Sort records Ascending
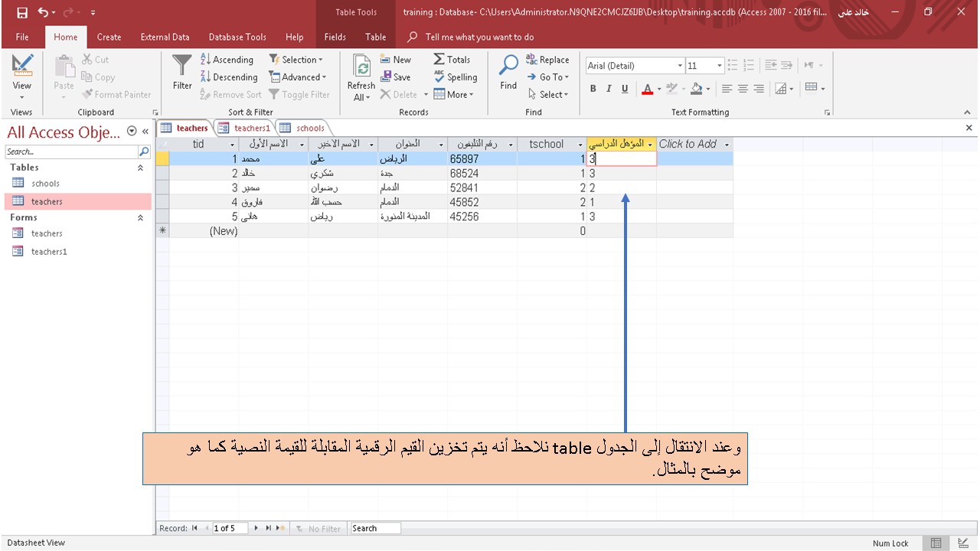This screenshot has width=980, height=551. (x=227, y=59)
